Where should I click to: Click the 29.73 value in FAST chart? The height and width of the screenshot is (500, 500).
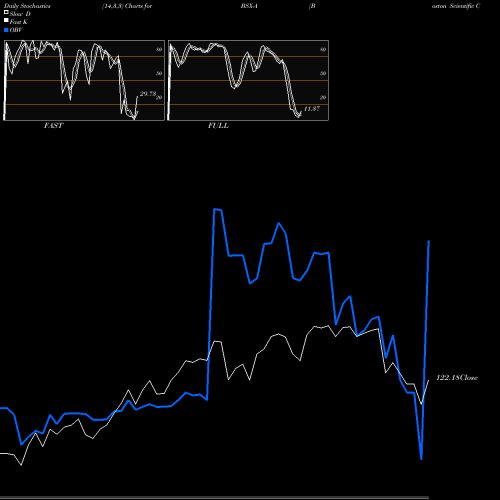tap(148, 94)
